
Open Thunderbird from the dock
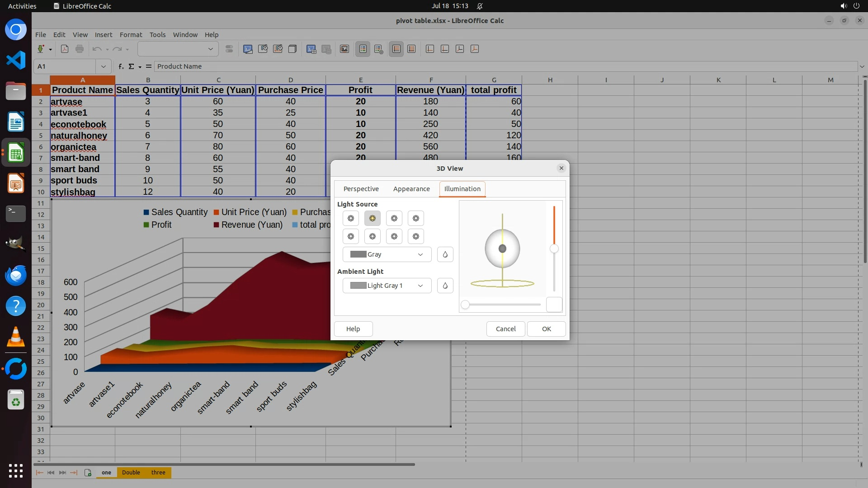16,275
